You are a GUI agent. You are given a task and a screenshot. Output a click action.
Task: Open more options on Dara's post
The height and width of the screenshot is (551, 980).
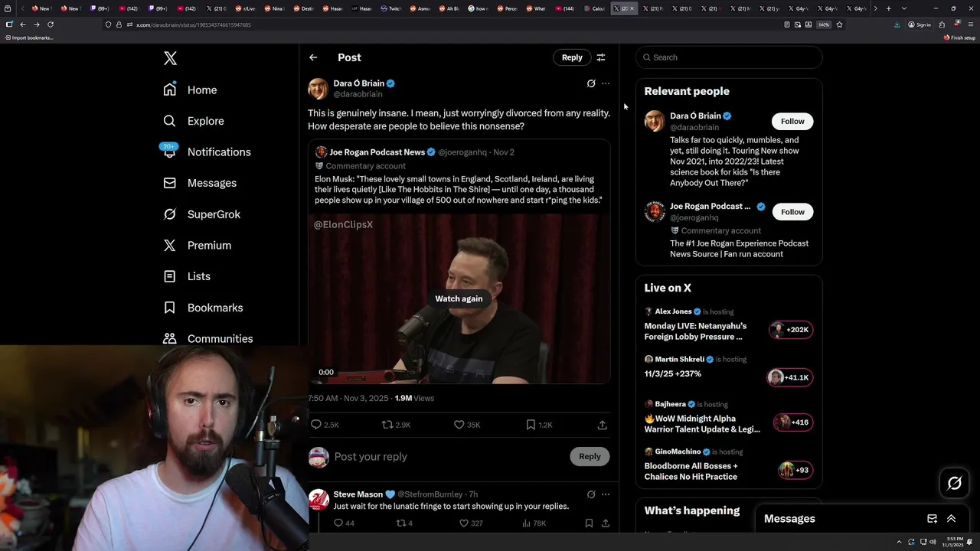tap(606, 83)
